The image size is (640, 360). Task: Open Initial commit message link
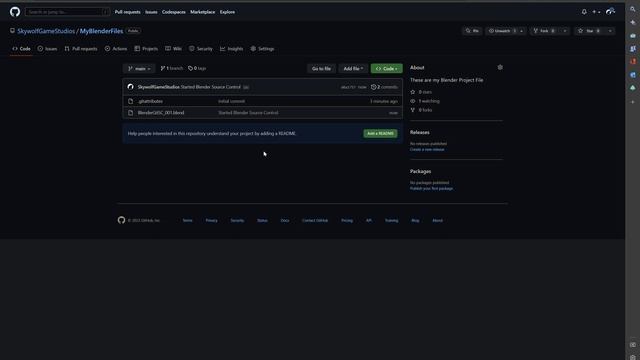point(231,101)
